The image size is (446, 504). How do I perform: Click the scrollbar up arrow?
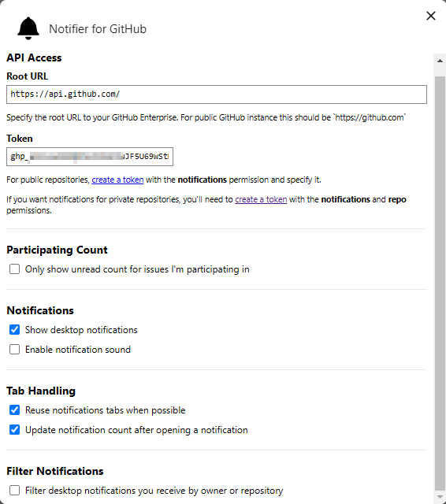pos(440,61)
